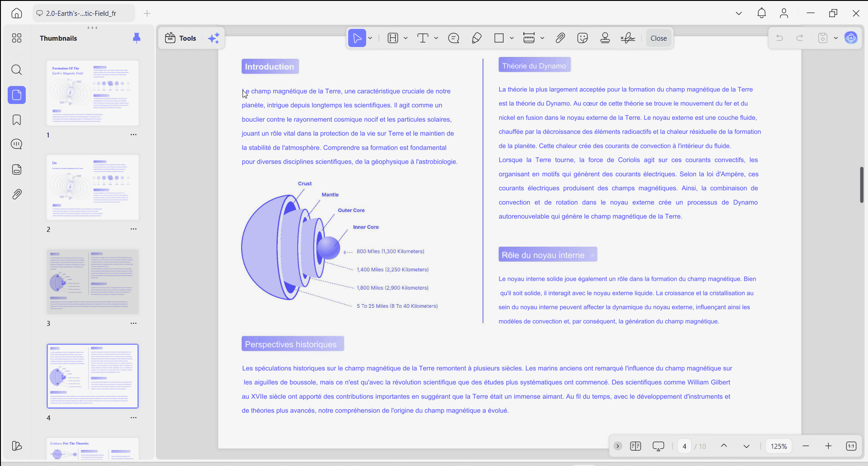868x466 pixels.
Task: Click the vertical document scrollbar
Action: pos(862,185)
